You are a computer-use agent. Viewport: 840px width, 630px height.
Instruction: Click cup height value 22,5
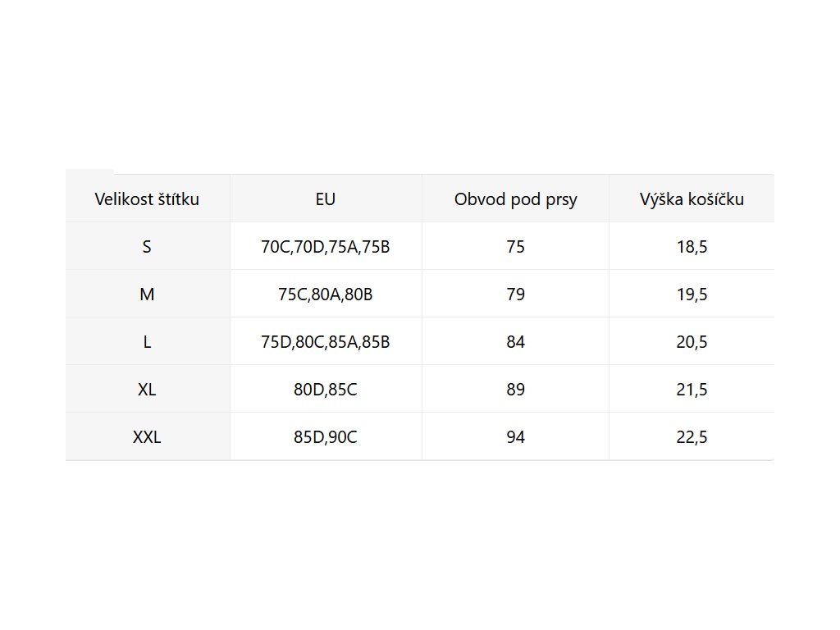pos(692,437)
